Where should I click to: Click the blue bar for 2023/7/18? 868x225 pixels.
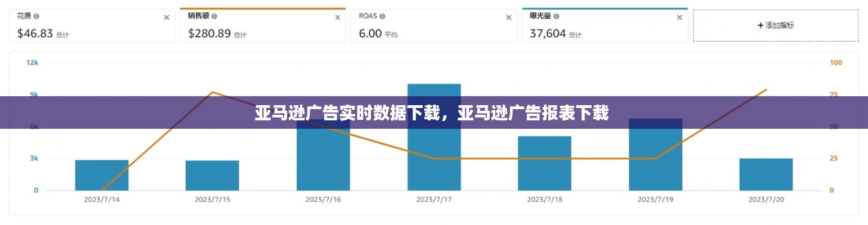click(x=544, y=163)
